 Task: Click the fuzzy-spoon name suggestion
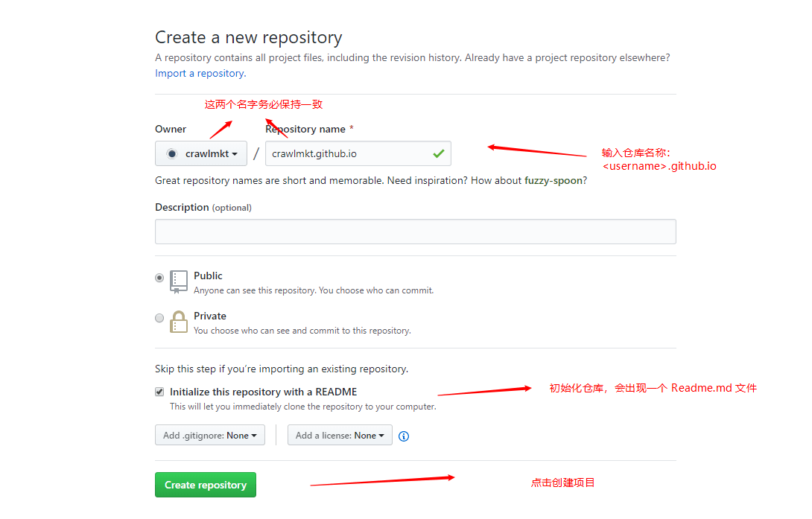[x=553, y=181]
